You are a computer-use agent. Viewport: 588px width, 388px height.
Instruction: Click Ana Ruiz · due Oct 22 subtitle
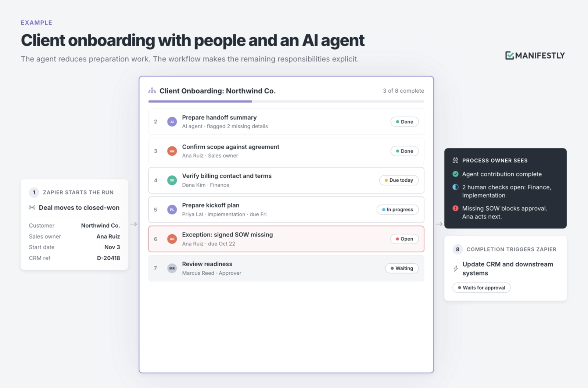click(208, 244)
